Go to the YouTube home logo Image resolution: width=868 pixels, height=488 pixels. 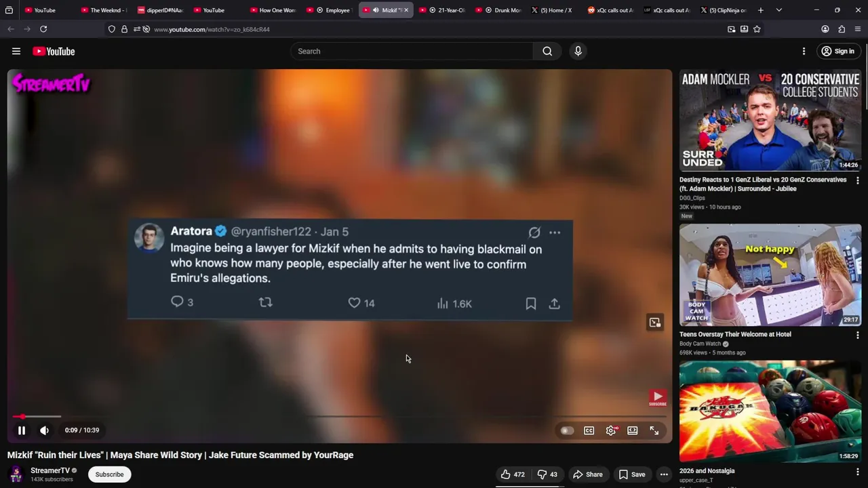point(54,52)
